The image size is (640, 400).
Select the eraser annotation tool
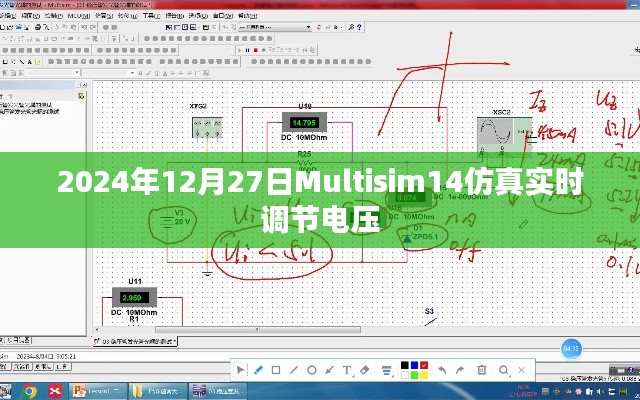(x=364, y=370)
